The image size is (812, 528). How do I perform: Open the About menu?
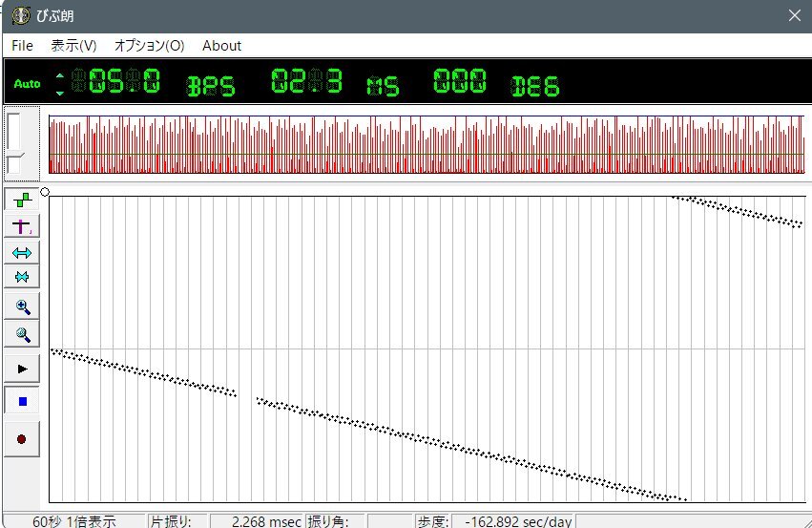coord(221,46)
